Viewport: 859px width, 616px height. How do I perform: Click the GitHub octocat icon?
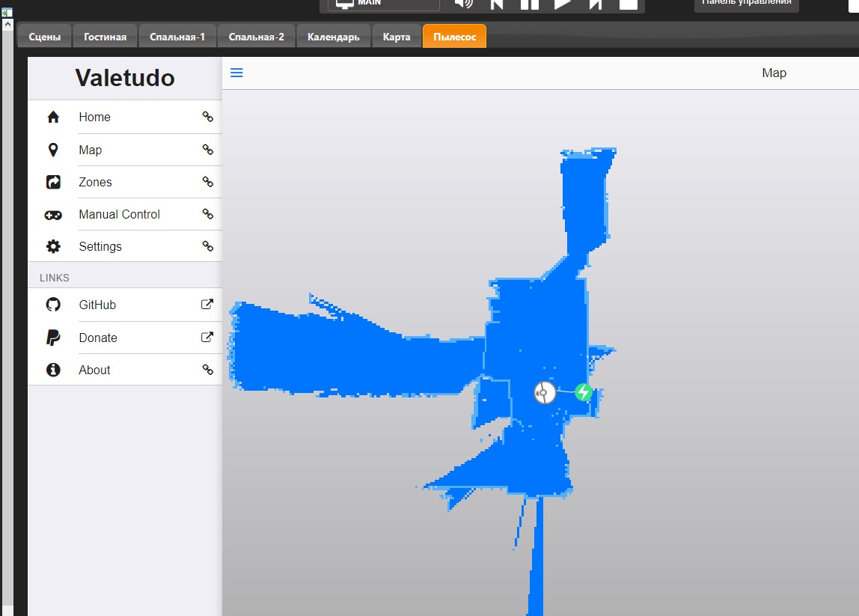click(53, 305)
